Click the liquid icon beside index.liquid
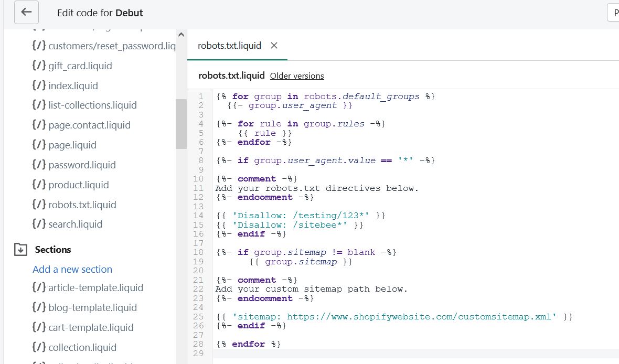This screenshot has width=619, height=364. coord(39,85)
